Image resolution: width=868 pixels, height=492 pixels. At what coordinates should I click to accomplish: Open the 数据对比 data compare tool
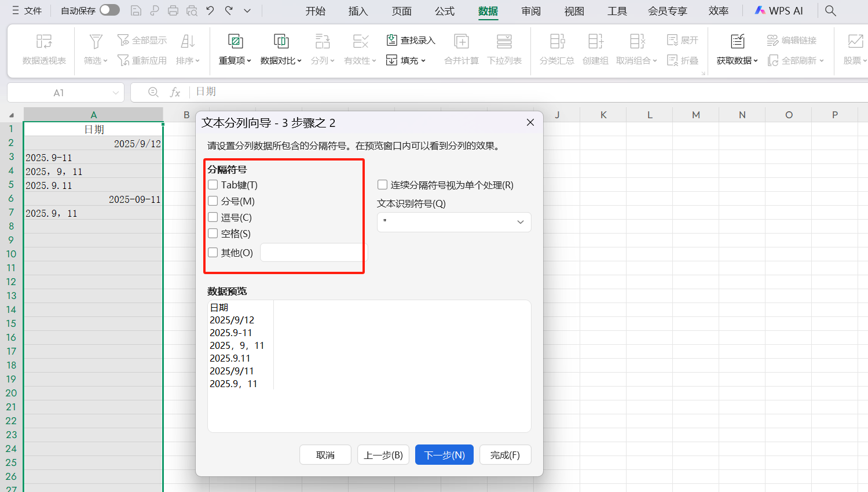(x=281, y=42)
